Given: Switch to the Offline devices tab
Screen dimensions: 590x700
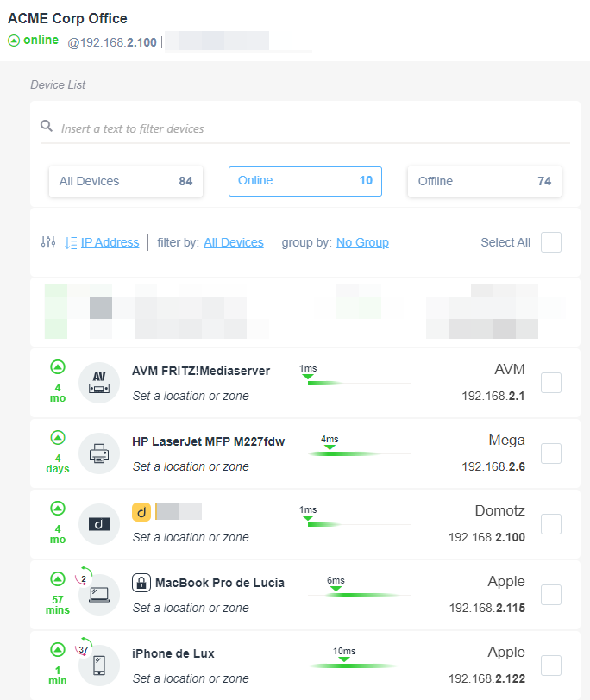Looking at the screenshot, I should 484,181.
